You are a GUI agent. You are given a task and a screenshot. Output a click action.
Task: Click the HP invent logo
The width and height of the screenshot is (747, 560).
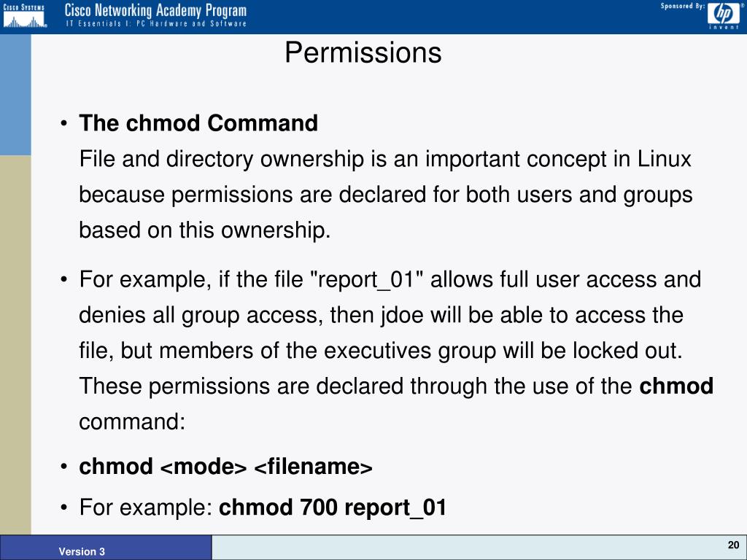(722, 15)
